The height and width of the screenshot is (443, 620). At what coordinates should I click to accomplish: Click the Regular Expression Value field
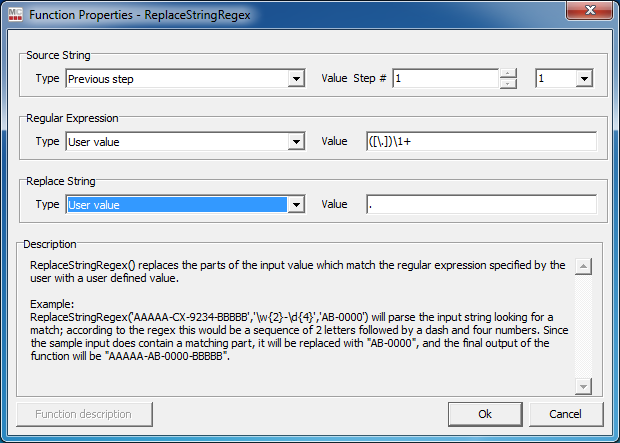[x=482, y=141]
